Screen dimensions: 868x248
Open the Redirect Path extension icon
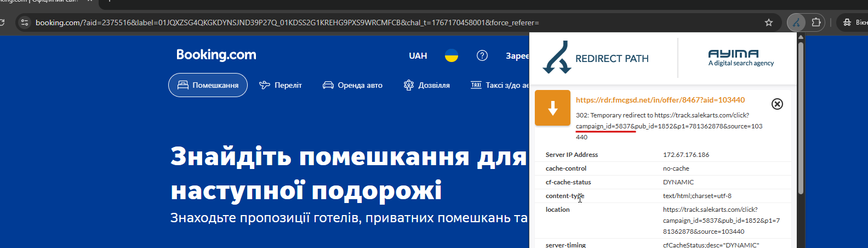pyautogui.click(x=797, y=22)
